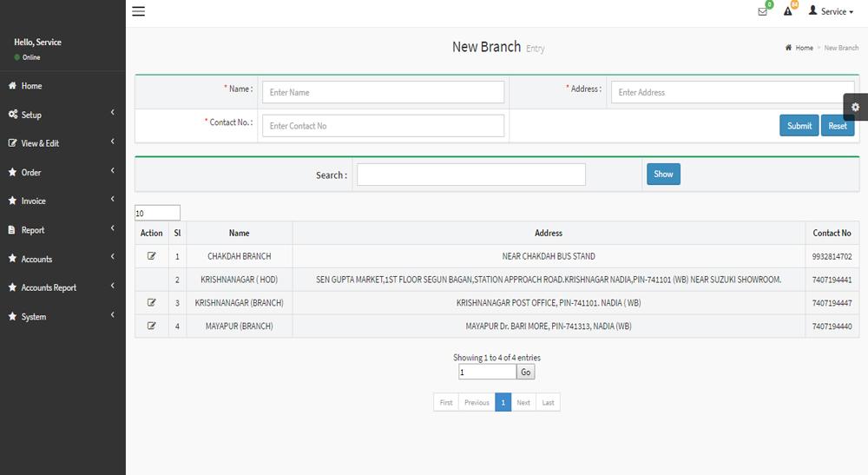The height and width of the screenshot is (475, 868).
Task: Toggle the hamburger sidebar menu icon
Action: pos(138,11)
